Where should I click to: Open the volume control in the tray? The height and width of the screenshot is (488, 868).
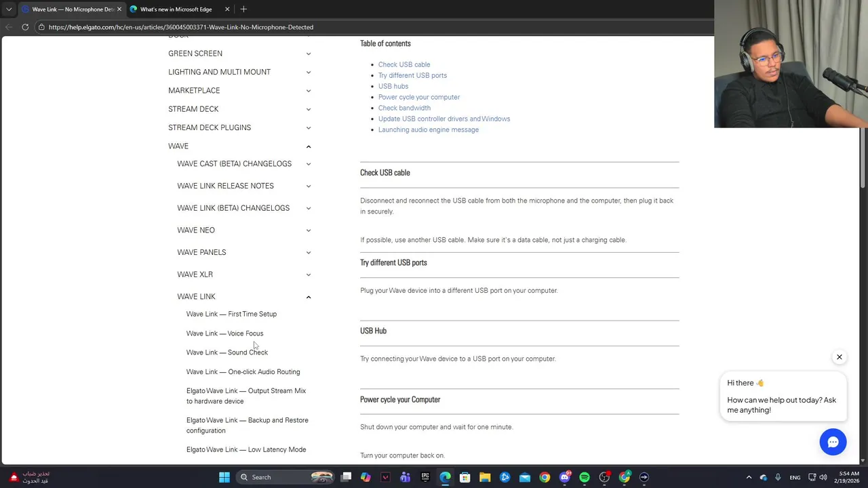click(x=824, y=477)
